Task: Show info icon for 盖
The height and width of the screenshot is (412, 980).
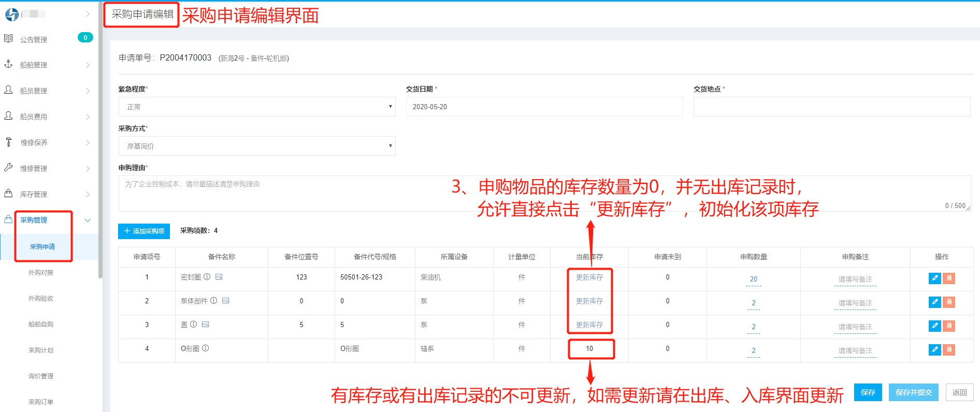Action: (194, 325)
